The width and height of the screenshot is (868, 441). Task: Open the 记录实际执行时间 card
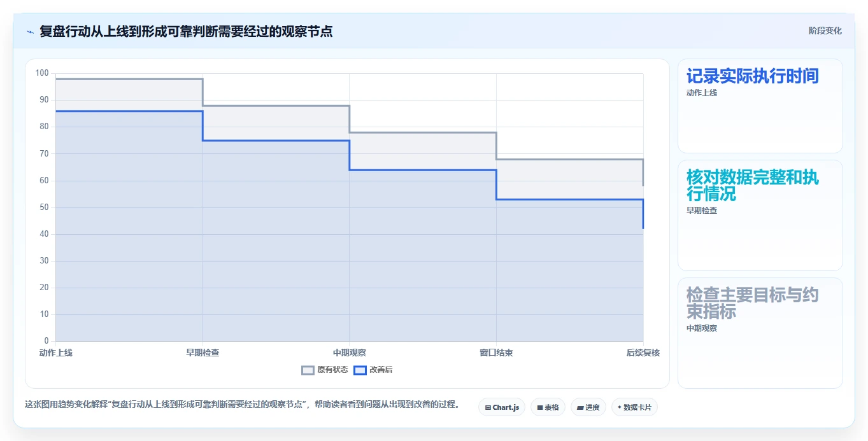pyautogui.click(x=760, y=106)
